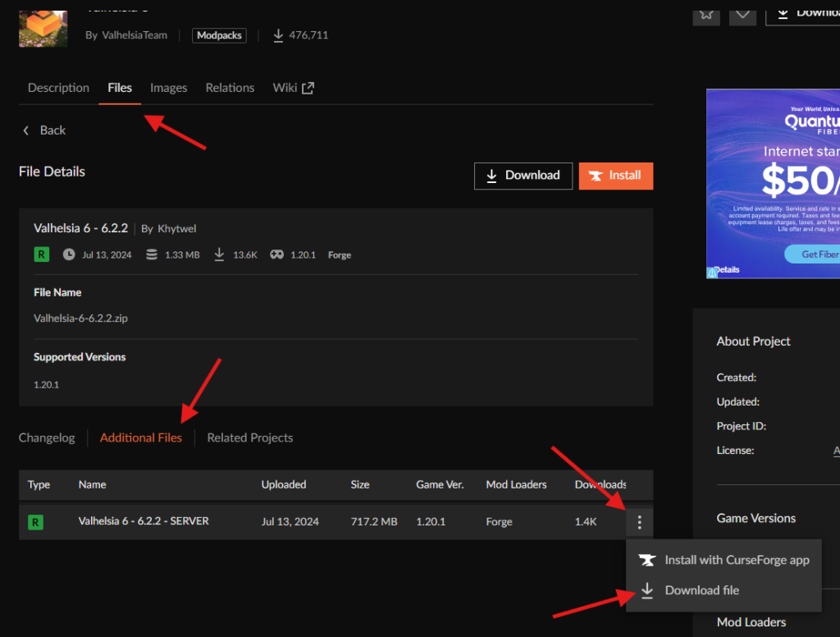Click the green R release badge in file details
This screenshot has width=840, height=637.
click(41, 254)
